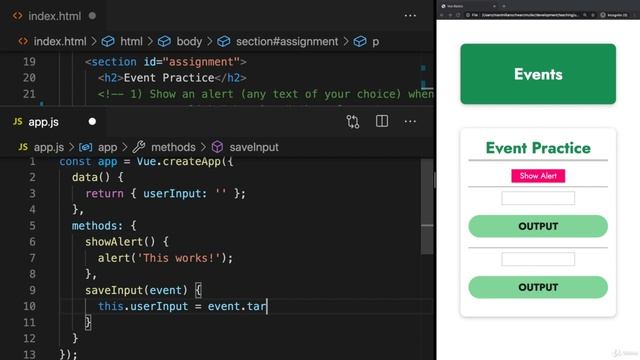640x360 pixels.
Task: Open body breadcrumb element
Action: [x=189, y=42]
